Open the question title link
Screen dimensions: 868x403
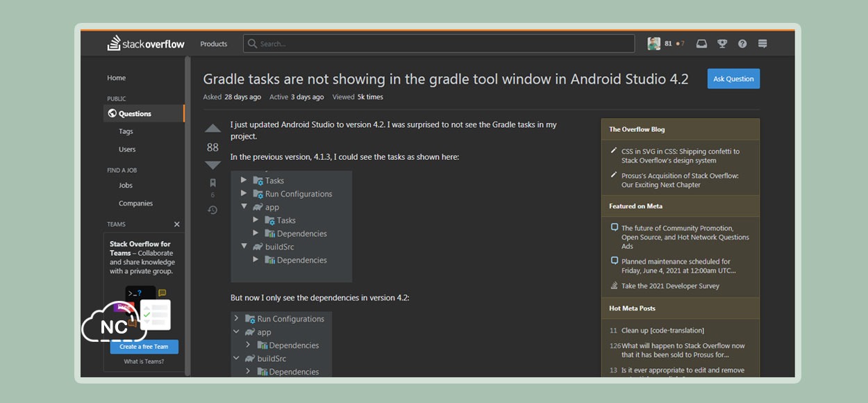pyautogui.click(x=446, y=79)
